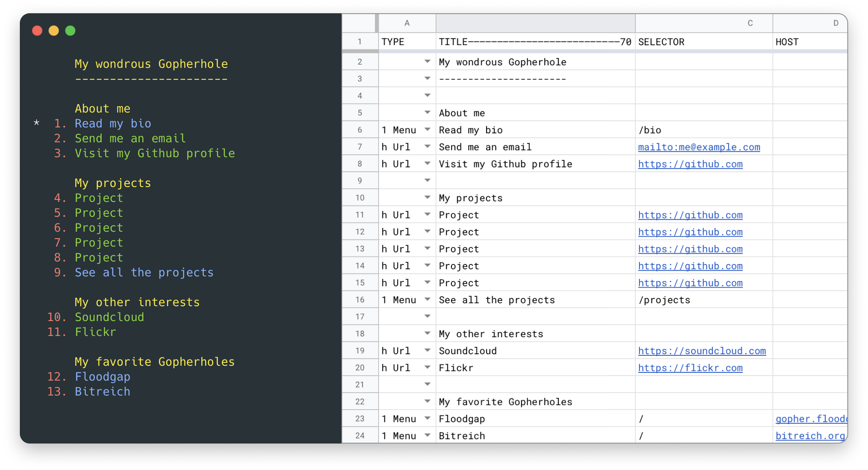Follow the mailto:me@example.com link
868x470 pixels.
click(x=699, y=147)
